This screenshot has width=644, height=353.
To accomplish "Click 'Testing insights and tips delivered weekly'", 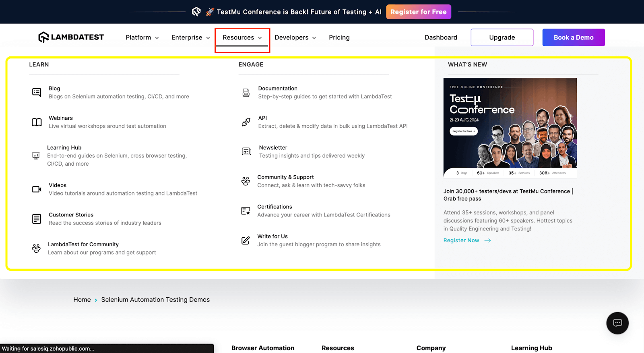I will coord(312,156).
